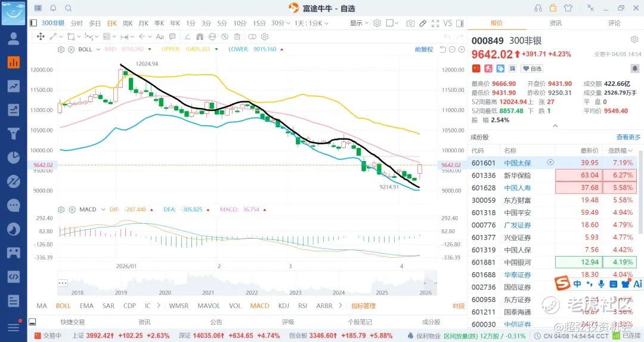Select the text Aa annotation tool
The width and height of the screenshot is (644, 342).
[x=160, y=36]
